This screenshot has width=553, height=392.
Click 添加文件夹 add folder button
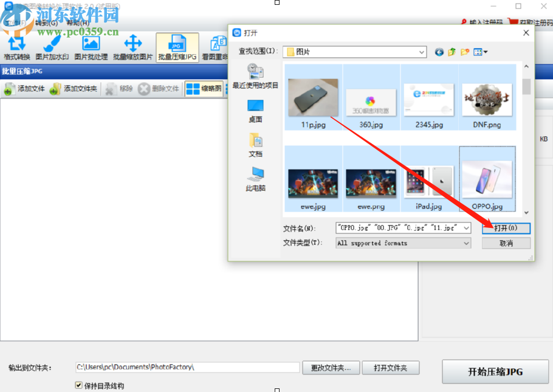tap(74, 89)
